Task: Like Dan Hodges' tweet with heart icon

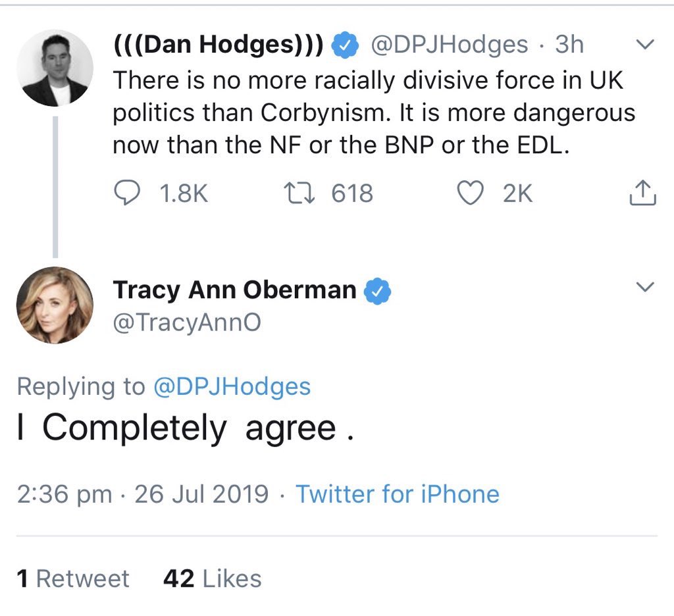Action: [470, 193]
